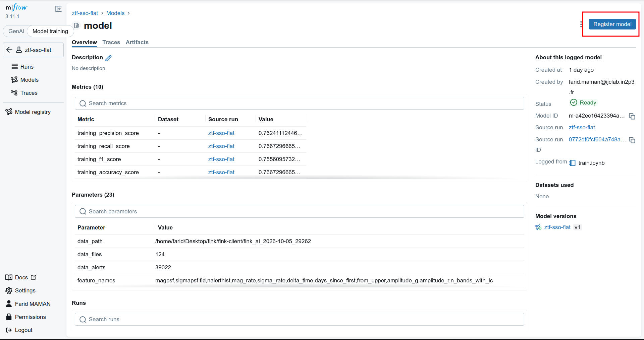Open the ztf-sso-flat breadcrumb link

click(85, 13)
